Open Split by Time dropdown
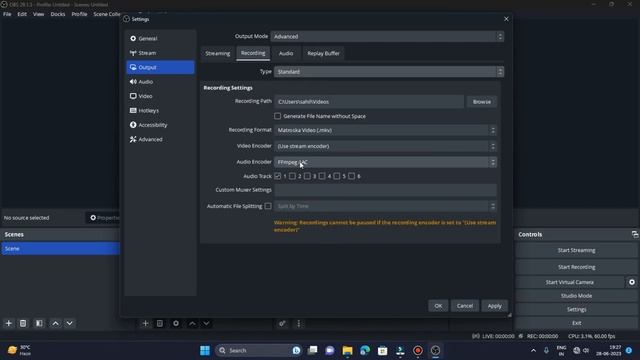This screenshot has width=640, height=360. tap(385, 206)
